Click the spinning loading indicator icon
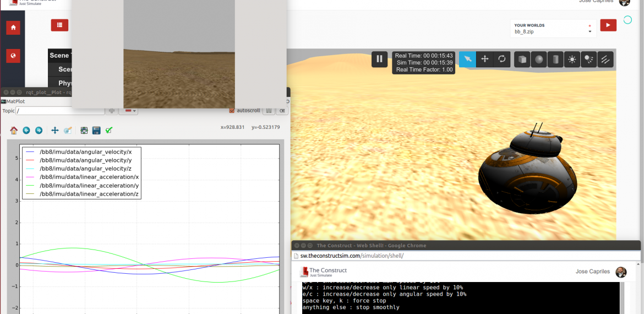 [x=627, y=20]
